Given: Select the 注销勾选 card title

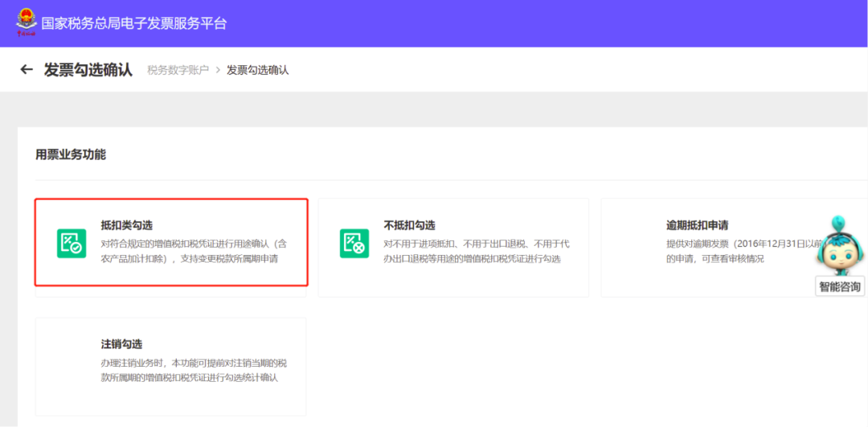Looking at the screenshot, I should 121,344.
